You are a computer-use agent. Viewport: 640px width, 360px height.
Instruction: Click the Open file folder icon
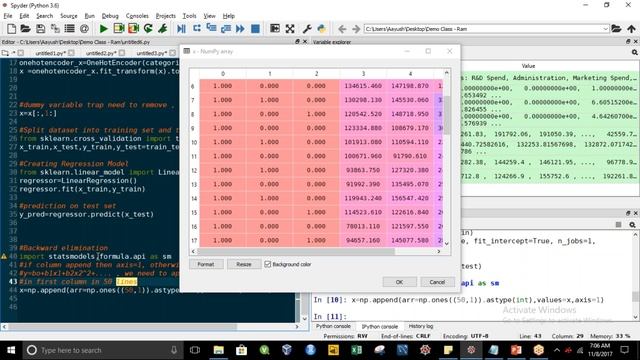coord(25,29)
